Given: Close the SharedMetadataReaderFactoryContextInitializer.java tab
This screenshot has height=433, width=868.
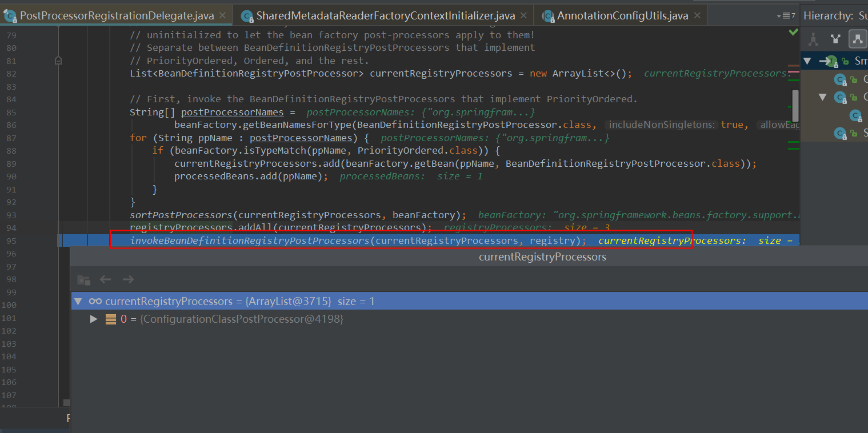Looking at the screenshot, I should pyautogui.click(x=524, y=15).
